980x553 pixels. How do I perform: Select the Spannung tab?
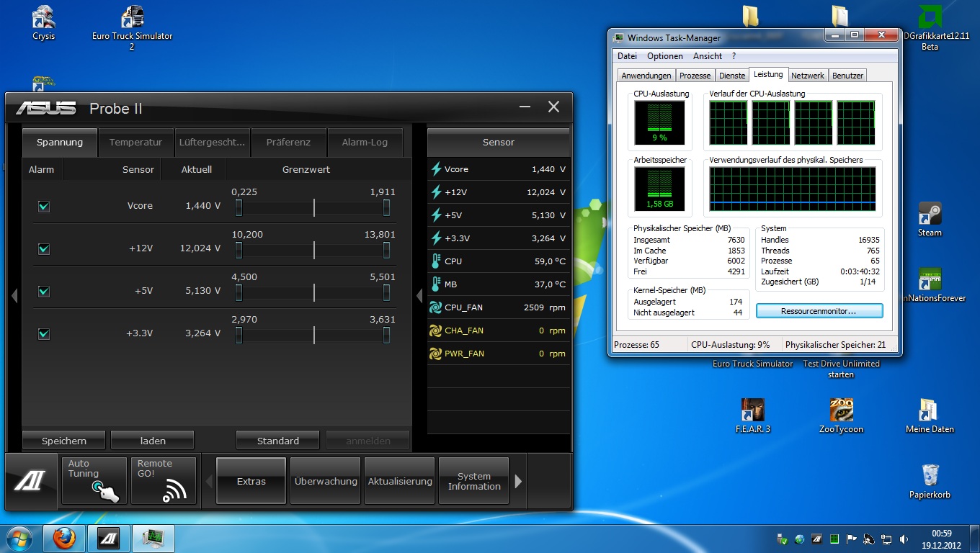60,142
